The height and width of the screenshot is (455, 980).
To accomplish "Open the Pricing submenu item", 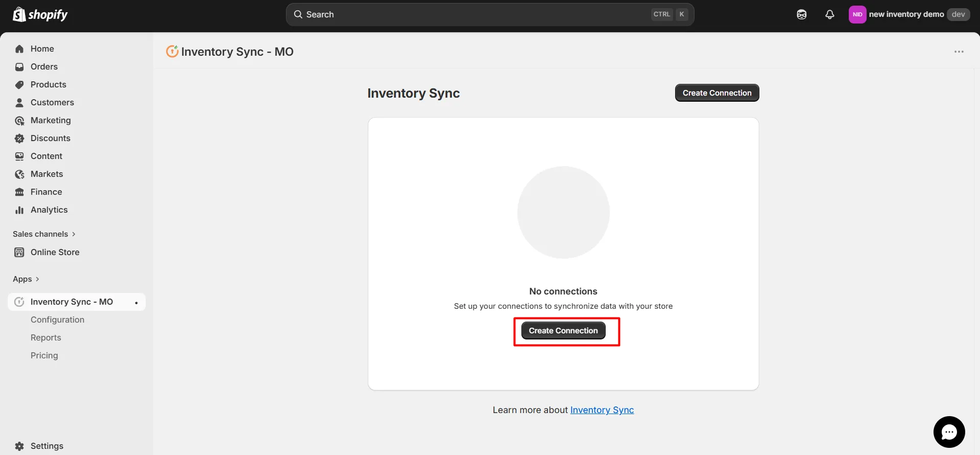I will (44, 356).
